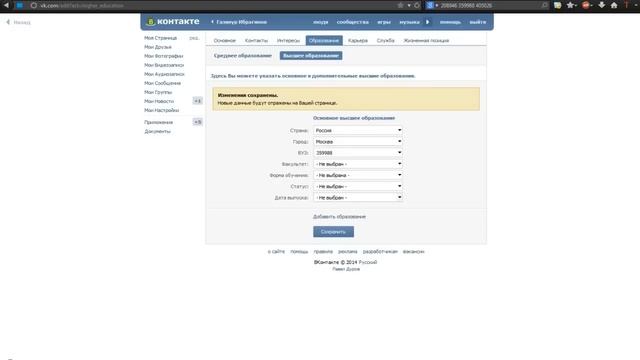Open Документы in the sidebar

[x=157, y=131]
